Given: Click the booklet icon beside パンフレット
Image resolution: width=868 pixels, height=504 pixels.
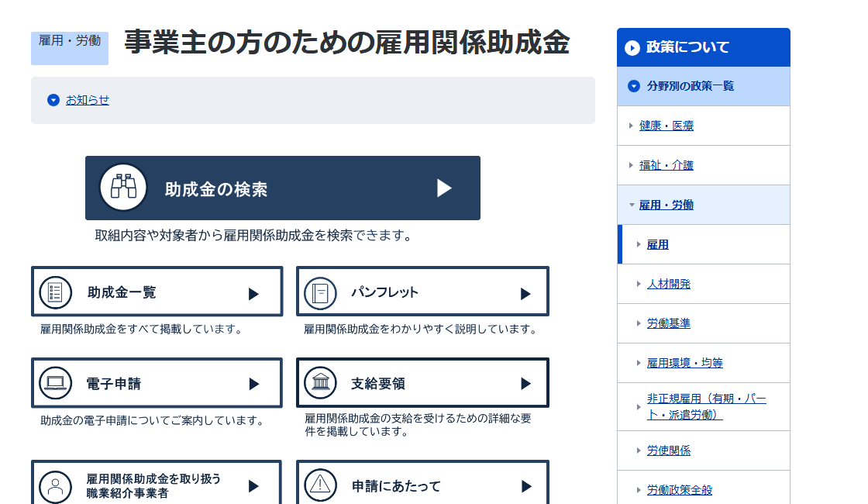Looking at the screenshot, I should coord(320,293).
